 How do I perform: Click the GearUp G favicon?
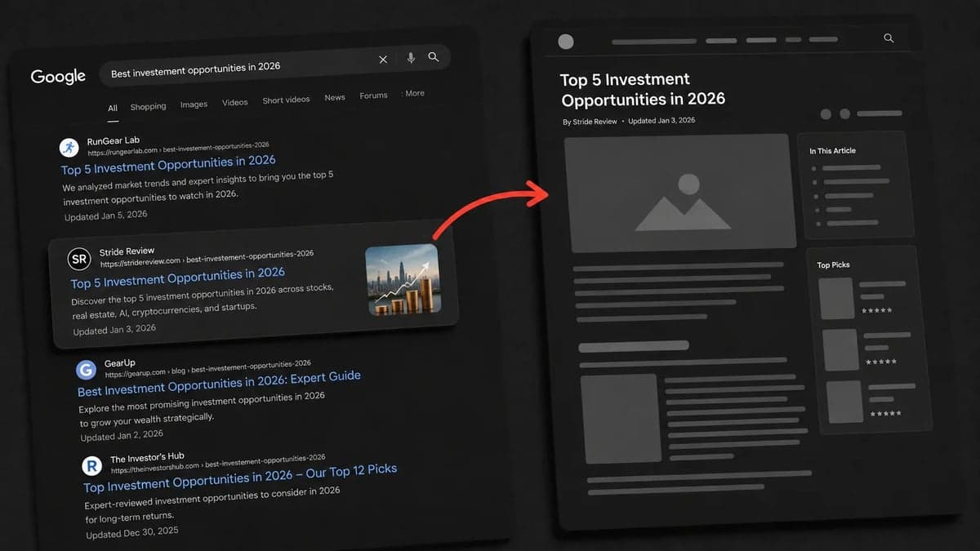87,370
